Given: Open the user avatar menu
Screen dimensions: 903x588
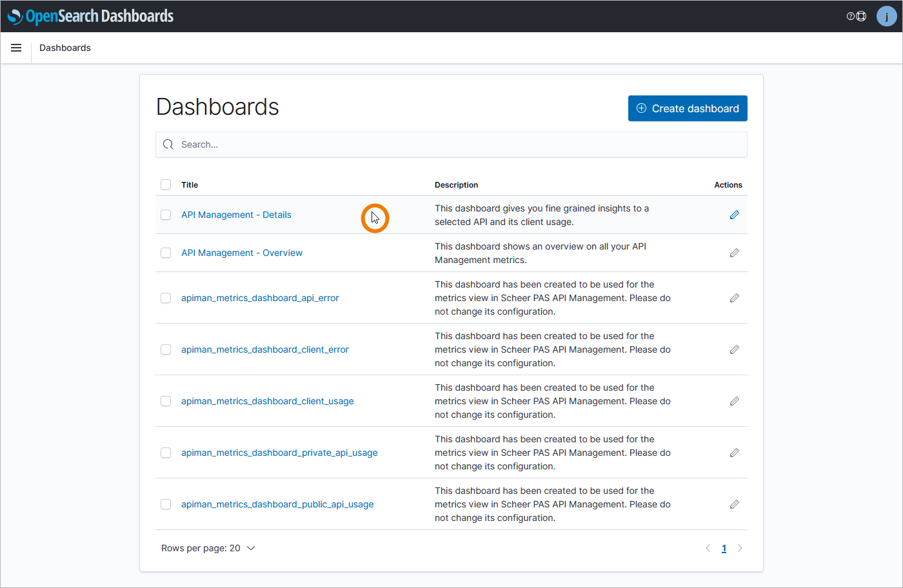Looking at the screenshot, I should (x=886, y=16).
